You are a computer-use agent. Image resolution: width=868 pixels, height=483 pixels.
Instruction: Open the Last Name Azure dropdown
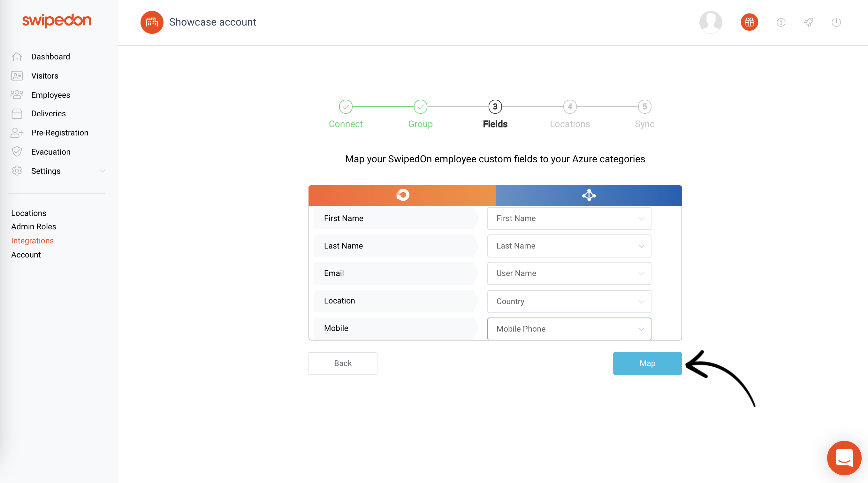pyautogui.click(x=569, y=246)
